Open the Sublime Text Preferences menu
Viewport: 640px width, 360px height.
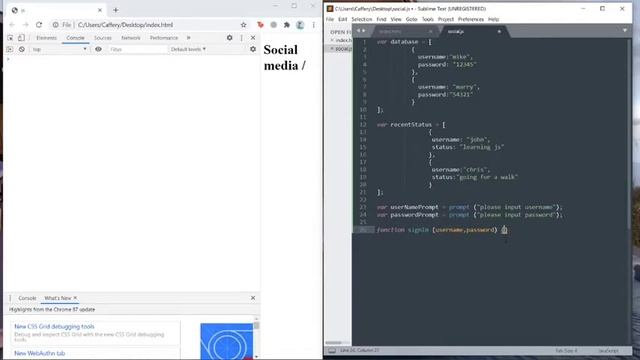[471, 19]
